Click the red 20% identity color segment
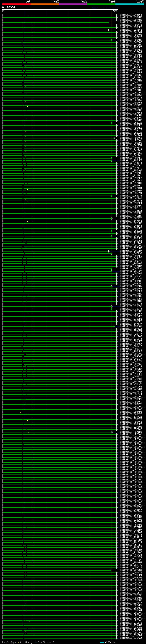The width and height of the screenshot is (146, 644). click(16, 4)
